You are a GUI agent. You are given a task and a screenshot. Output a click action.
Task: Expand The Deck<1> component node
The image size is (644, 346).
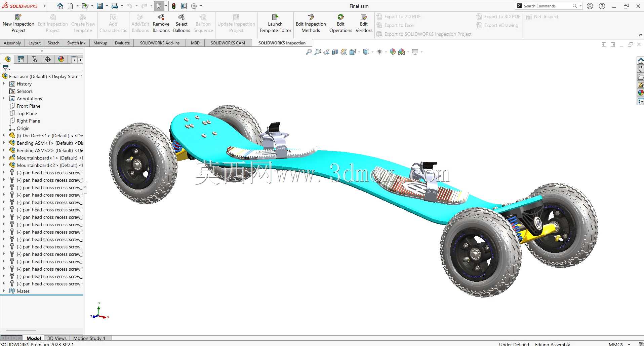[x=4, y=136]
